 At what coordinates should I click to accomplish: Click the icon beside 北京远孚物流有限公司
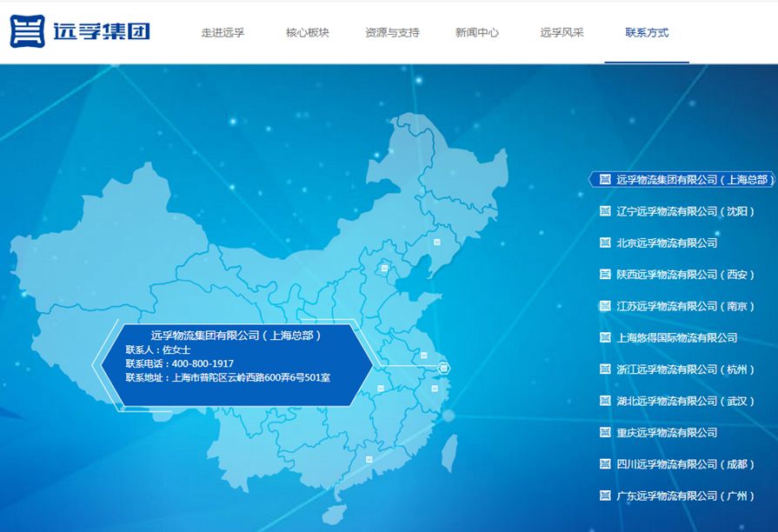pos(605,243)
